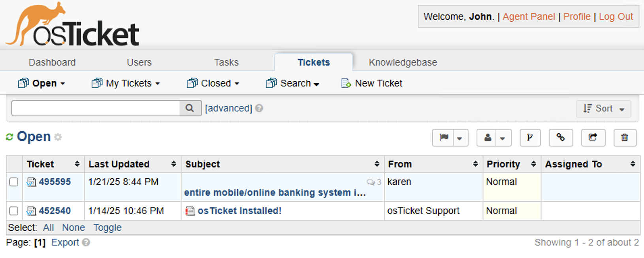This screenshot has height=258, width=644.
Task: Select the merge tickets icon
Action: (x=530, y=138)
